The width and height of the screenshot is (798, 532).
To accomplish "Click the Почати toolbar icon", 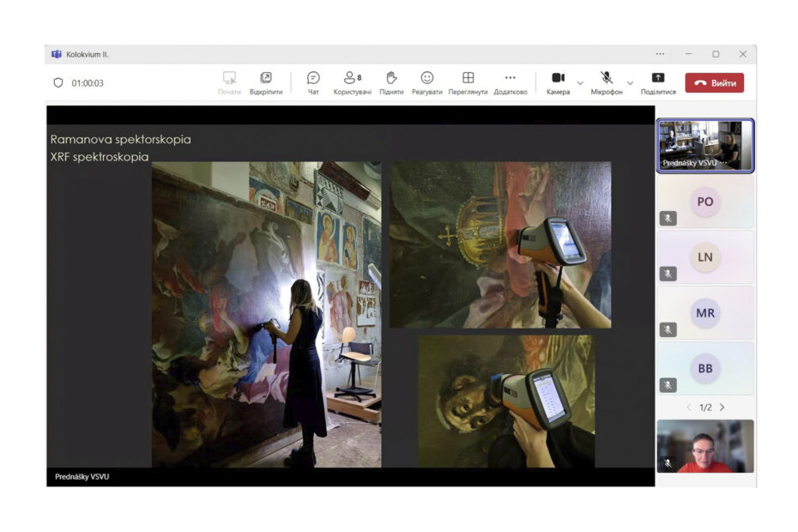I will click(229, 83).
